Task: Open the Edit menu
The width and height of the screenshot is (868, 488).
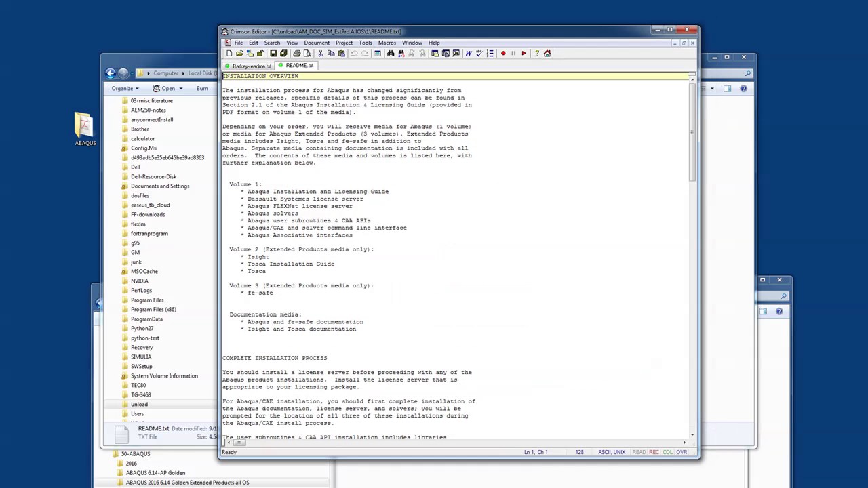Action: [x=253, y=43]
